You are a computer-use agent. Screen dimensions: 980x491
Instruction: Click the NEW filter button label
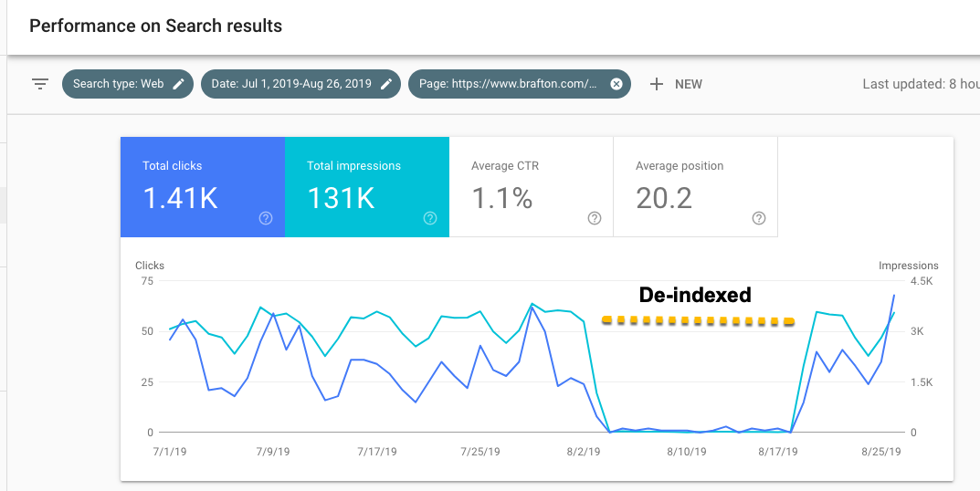689,84
